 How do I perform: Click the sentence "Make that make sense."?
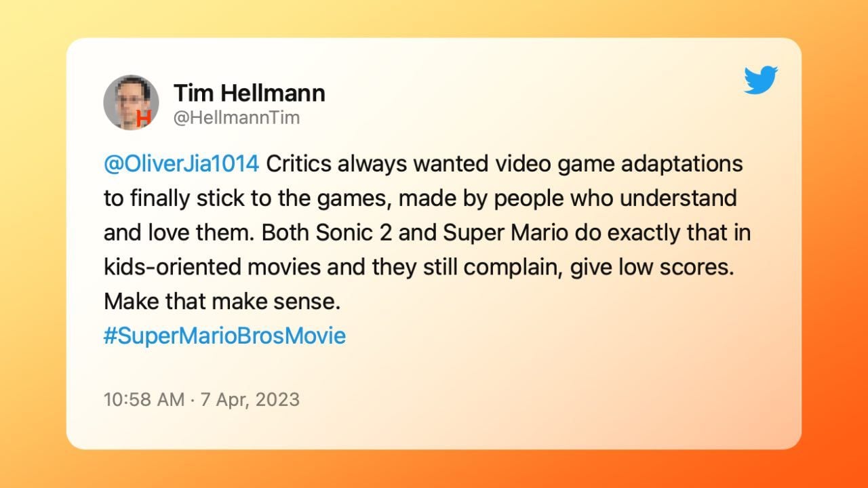(x=222, y=302)
